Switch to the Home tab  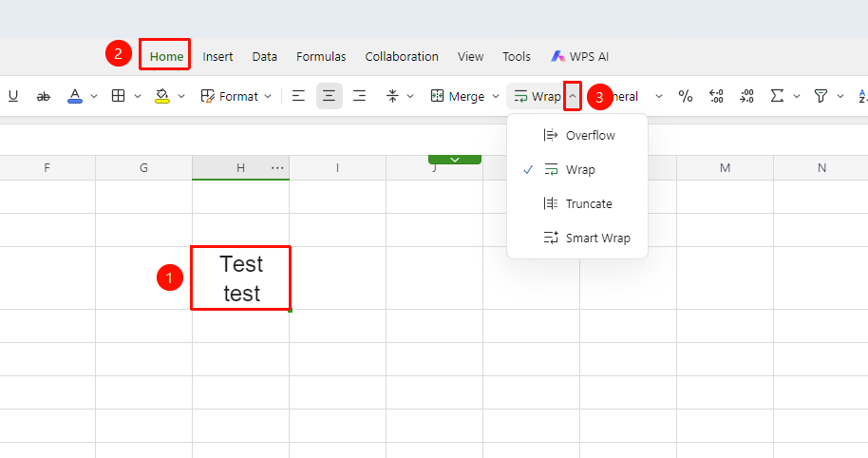pos(166,56)
